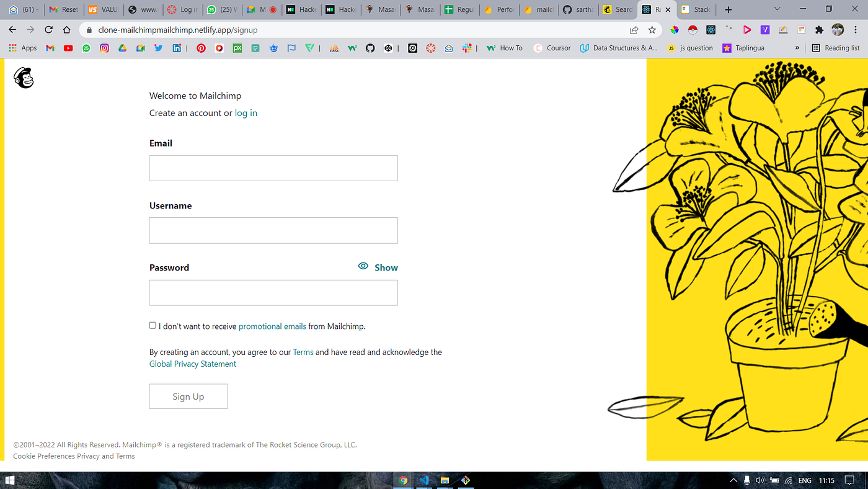This screenshot has width=868, height=489.
Task: Open the Google Drive bookmark icon
Action: (122, 48)
